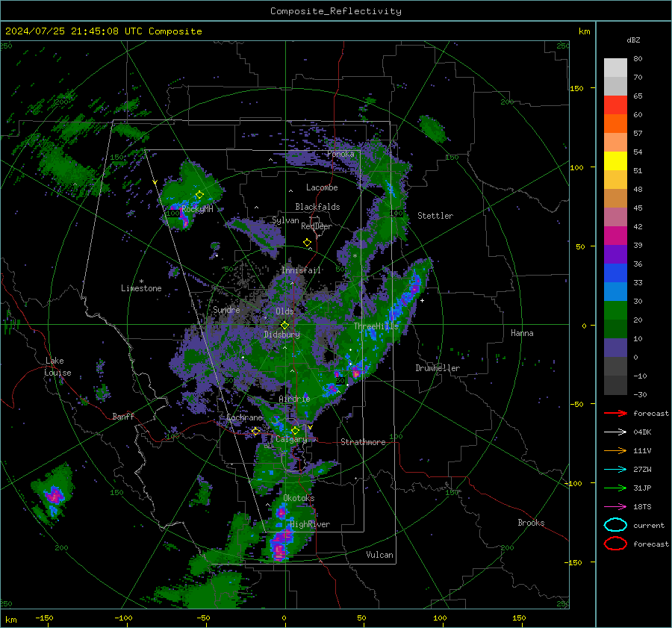Click the green 31JP arrow icon
This screenshot has height=628, width=672.
click(x=615, y=488)
